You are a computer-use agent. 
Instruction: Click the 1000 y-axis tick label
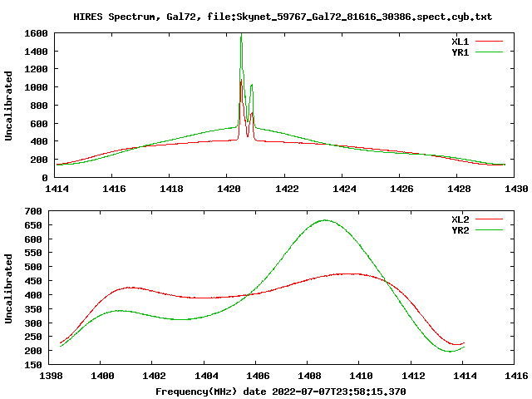point(36,87)
